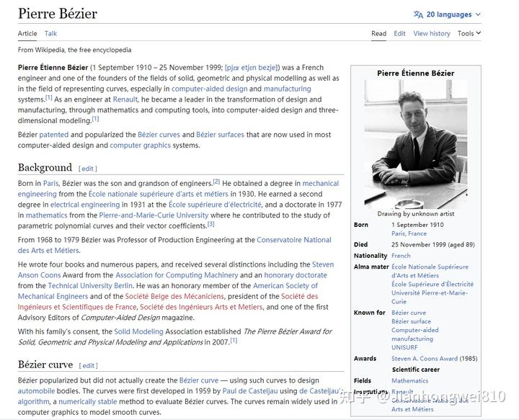Open the mechanical engineering link
Viewport: 519px width, 420px height.
pyautogui.click(x=321, y=183)
